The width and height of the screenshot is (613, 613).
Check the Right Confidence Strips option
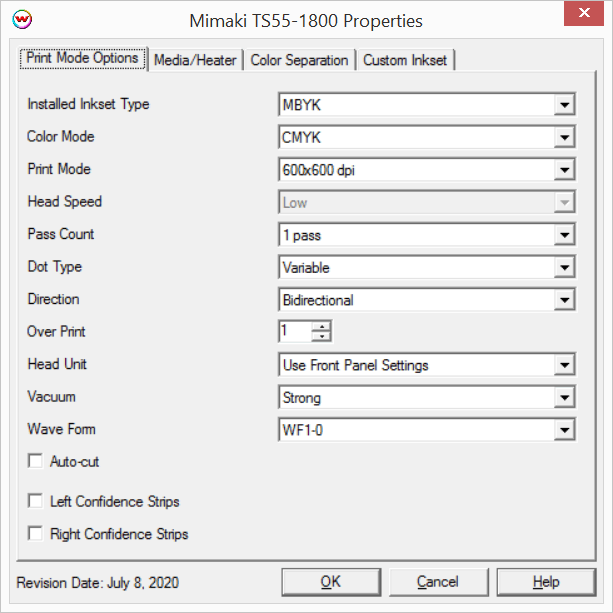click(36, 534)
